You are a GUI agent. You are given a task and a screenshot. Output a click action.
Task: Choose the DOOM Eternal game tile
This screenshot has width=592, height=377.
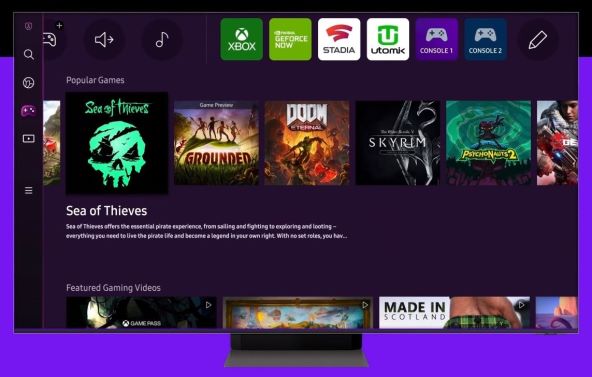pyautogui.click(x=307, y=143)
